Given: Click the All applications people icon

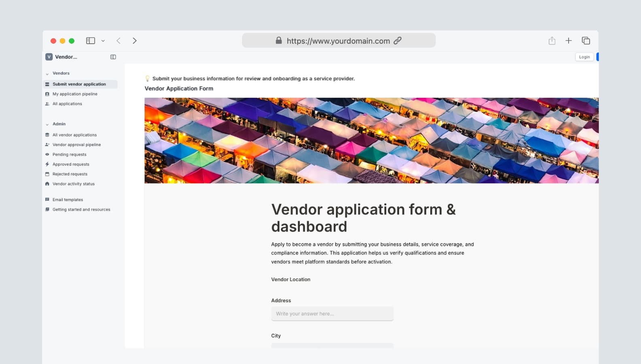Looking at the screenshot, I should 47,104.
